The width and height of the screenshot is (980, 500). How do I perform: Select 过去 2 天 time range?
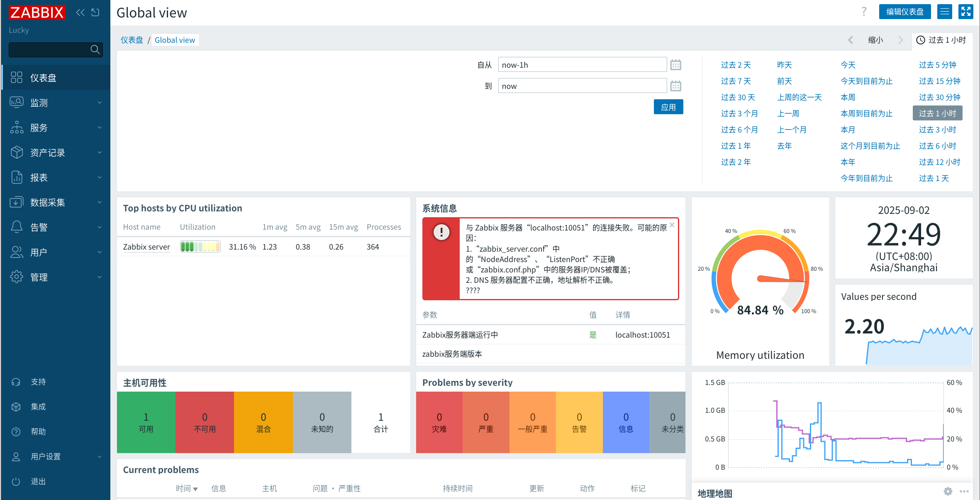736,65
